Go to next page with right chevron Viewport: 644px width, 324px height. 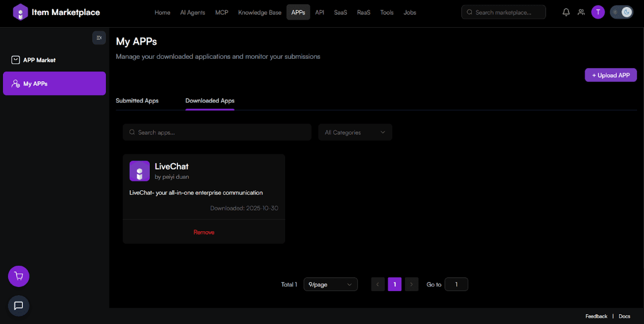(x=411, y=284)
